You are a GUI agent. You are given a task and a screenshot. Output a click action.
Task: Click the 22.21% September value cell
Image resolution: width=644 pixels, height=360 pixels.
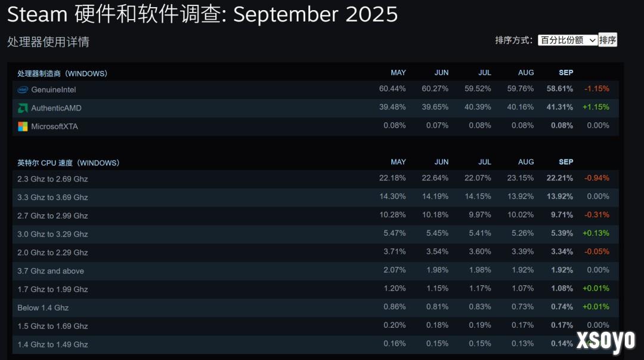(x=561, y=178)
